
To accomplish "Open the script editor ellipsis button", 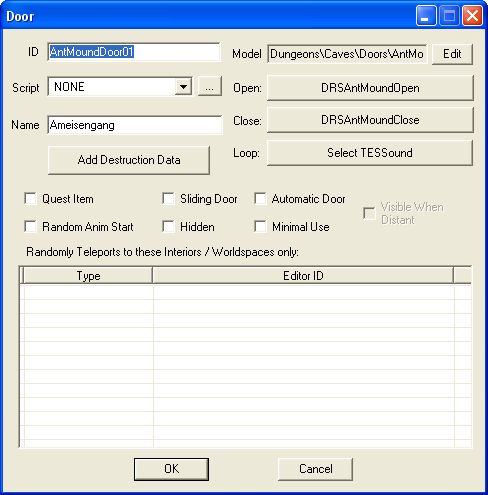I will (x=210, y=87).
